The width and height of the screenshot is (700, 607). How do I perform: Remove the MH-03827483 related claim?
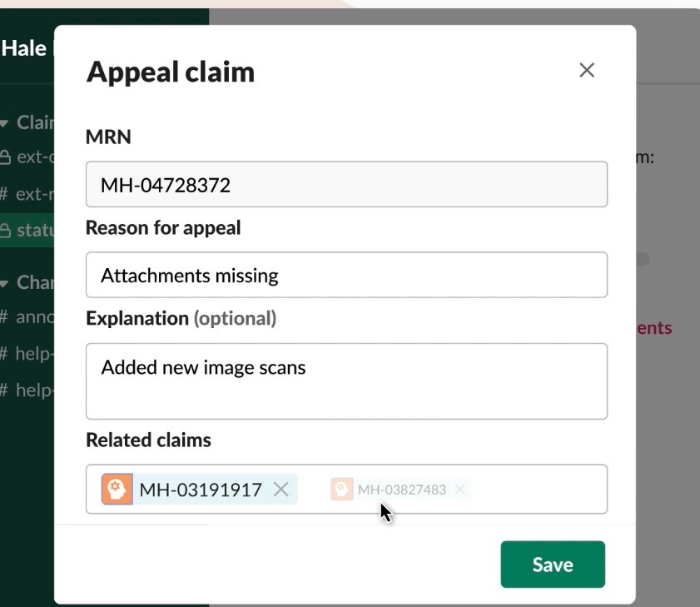(459, 490)
